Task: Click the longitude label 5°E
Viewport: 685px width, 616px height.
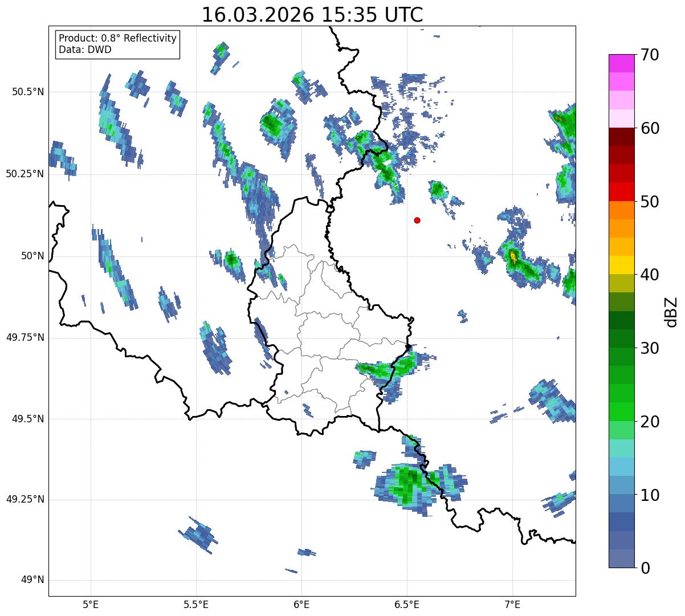Action: click(x=91, y=604)
